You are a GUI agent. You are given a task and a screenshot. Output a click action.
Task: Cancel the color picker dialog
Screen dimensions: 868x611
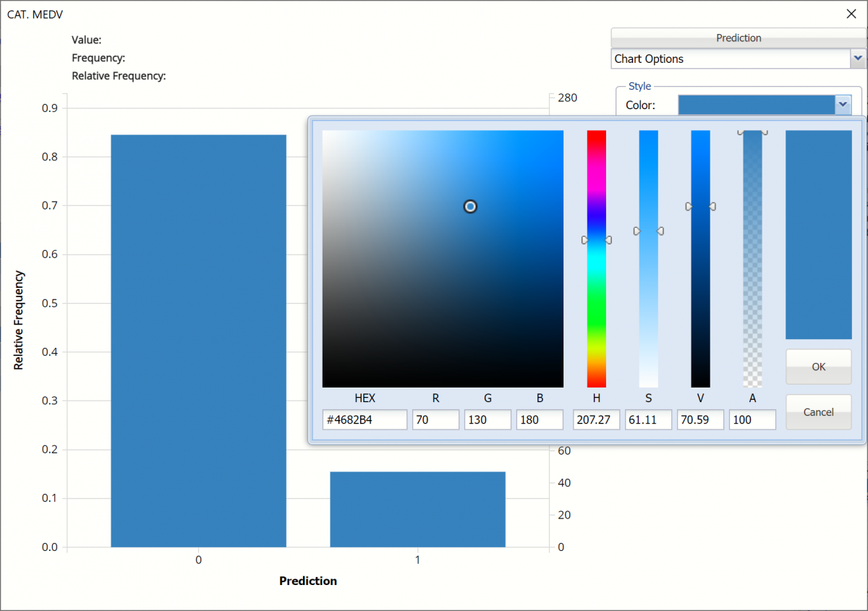pos(818,412)
